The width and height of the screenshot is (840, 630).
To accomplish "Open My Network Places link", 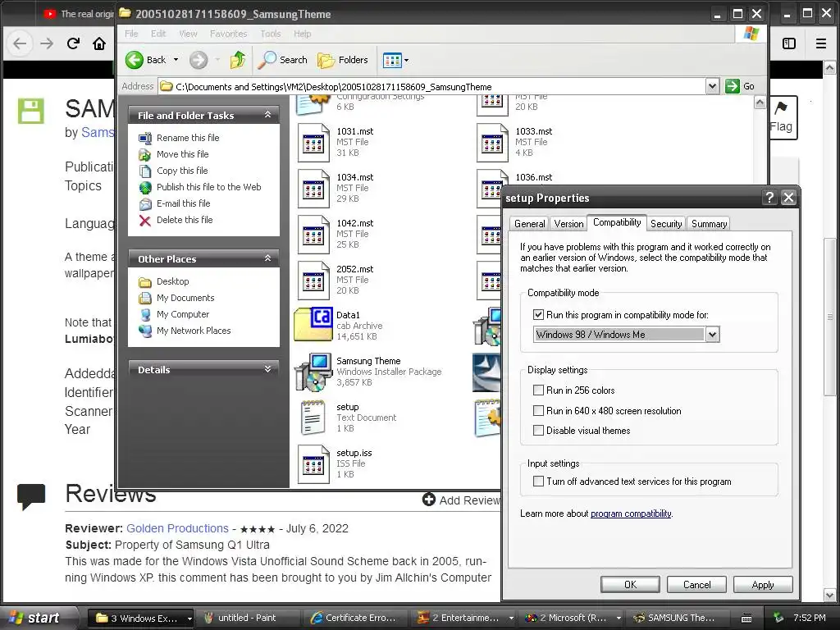I will pos(194,331).
